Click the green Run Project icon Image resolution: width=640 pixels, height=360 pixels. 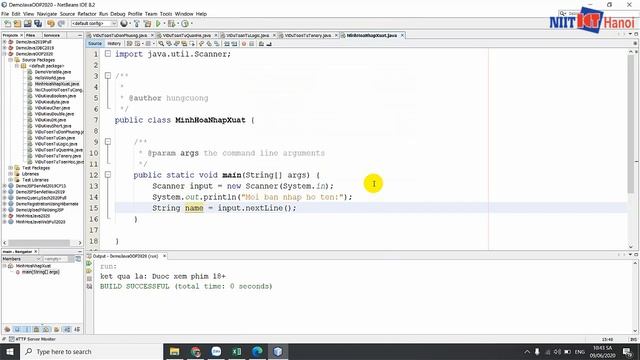tap(158, 24)
